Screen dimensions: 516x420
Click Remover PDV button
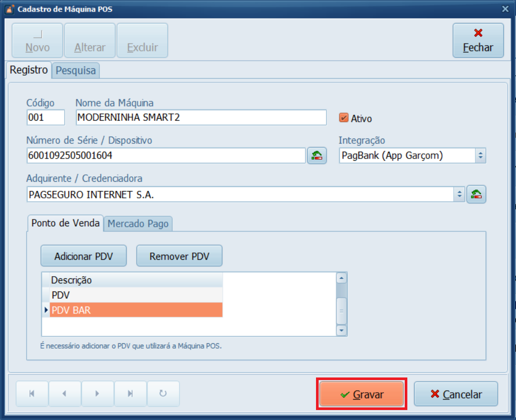[x=179, y=256]
